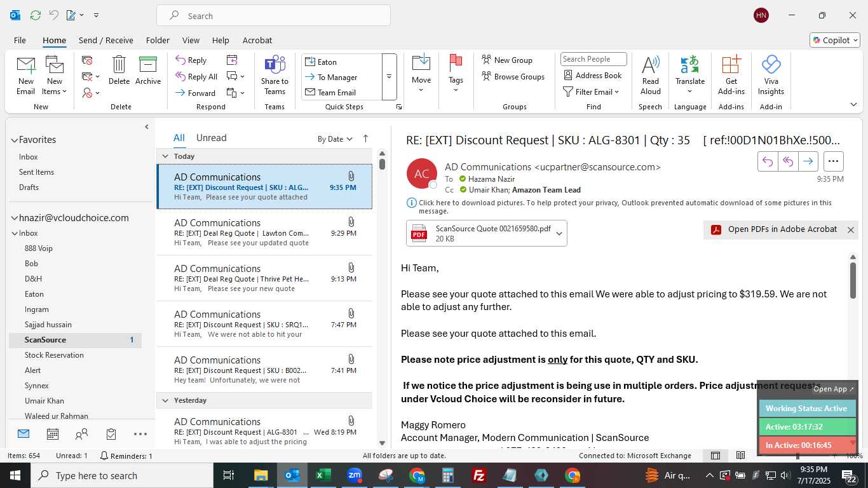Collapse the hnazir@vcloudchoice.com account tree

pyautogui.click(x=14, y=218)
